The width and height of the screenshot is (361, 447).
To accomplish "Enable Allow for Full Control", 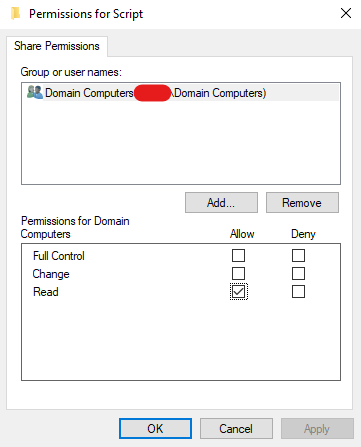I will [x=238, y=256].
